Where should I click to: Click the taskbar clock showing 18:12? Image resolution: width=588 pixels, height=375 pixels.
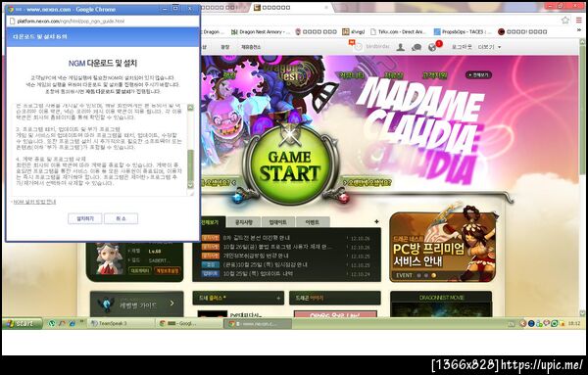[x=574, y=323]
